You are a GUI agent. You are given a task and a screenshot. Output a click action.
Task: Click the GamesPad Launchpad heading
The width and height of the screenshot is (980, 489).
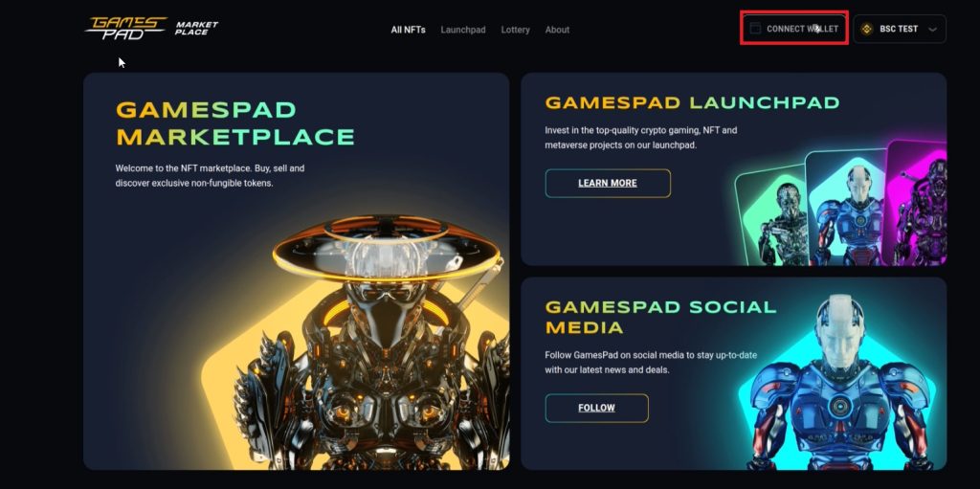692,102
